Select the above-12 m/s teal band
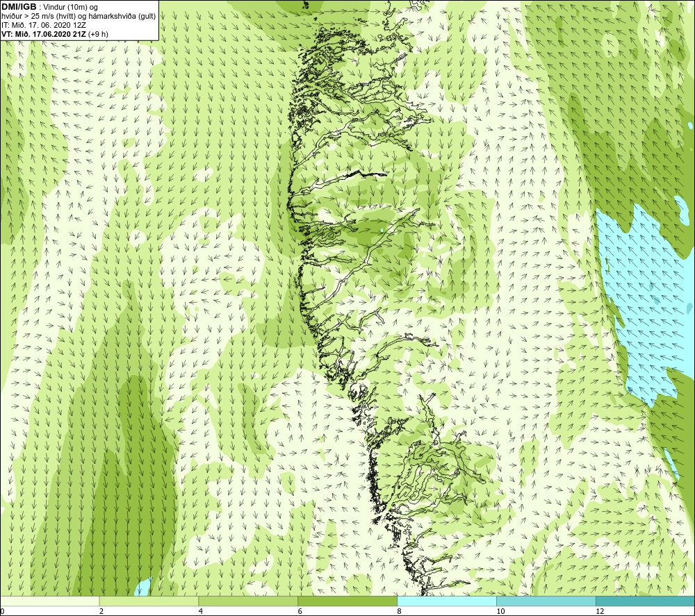This screenshot has width=695, height=616. tap(646, 601)
